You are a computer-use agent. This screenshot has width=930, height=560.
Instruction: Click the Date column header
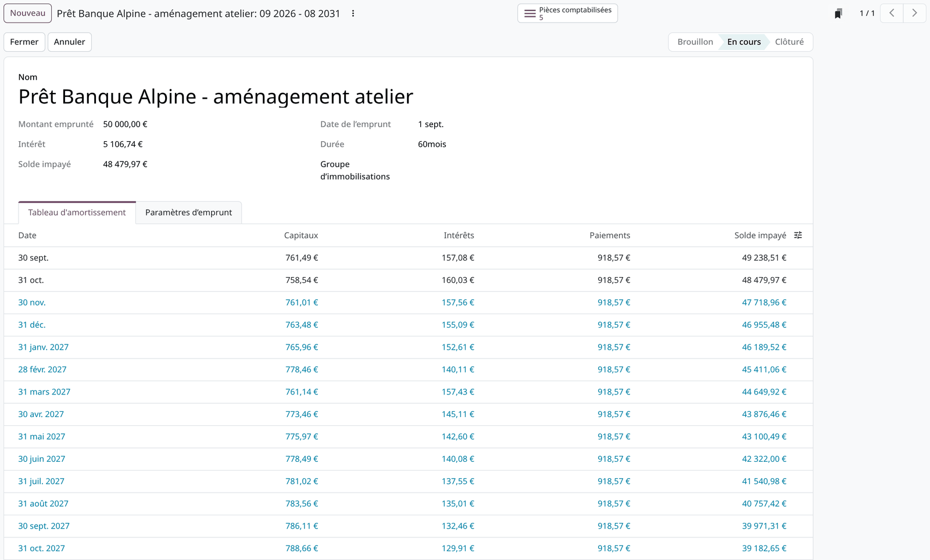[27, 235]
